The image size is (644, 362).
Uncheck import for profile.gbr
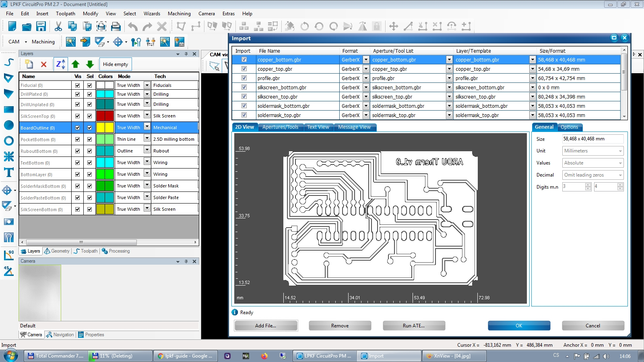pos(244,78)
